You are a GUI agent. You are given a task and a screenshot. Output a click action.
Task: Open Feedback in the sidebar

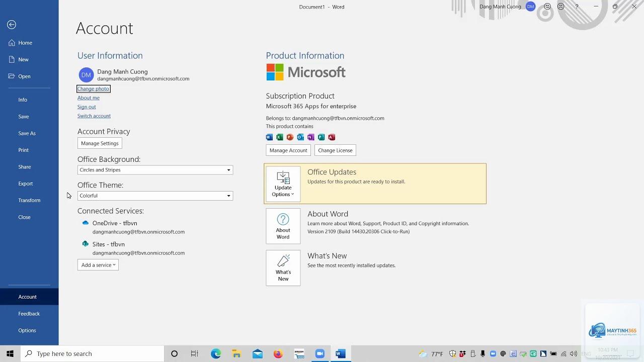click(29, 314)
